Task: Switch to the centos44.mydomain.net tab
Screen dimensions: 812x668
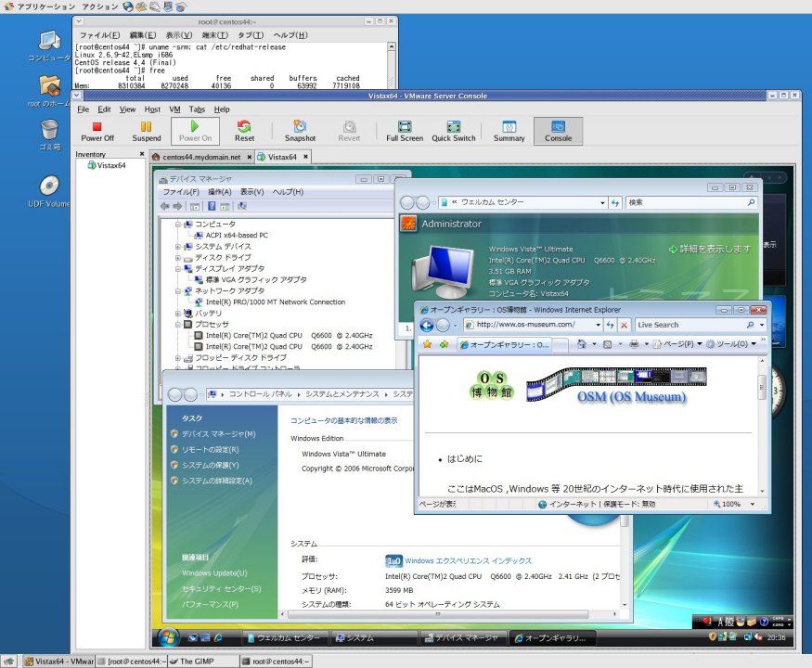Action: pos(201,157)
